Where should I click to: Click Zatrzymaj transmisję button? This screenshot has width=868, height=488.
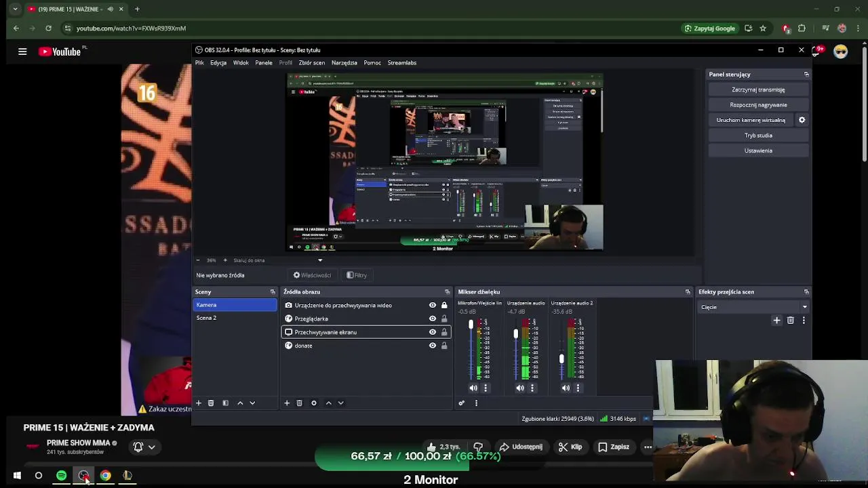(758, 89)
